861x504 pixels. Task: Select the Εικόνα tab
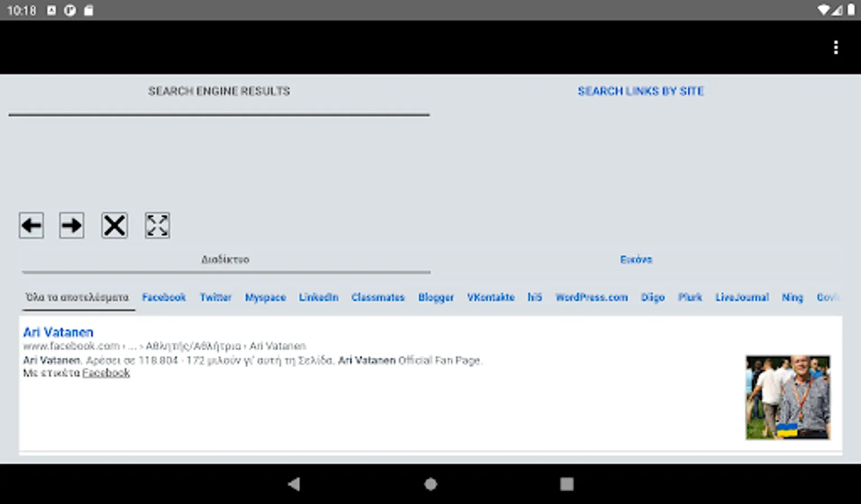pos(636,260)
